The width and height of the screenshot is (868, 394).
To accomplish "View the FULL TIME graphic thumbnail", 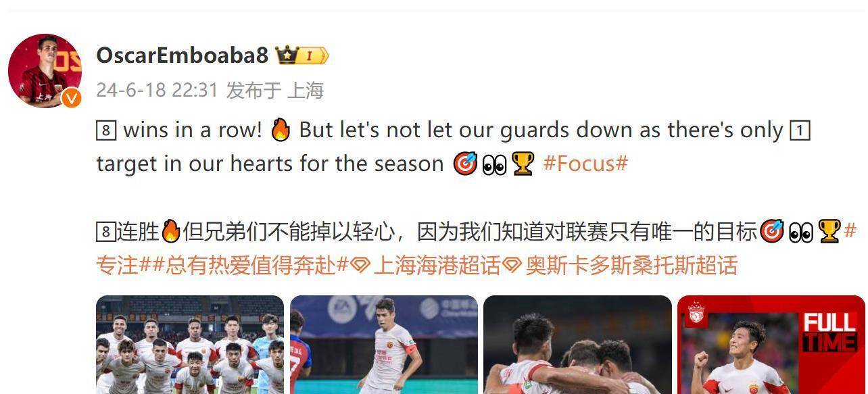I will click(x=771, y=345).
